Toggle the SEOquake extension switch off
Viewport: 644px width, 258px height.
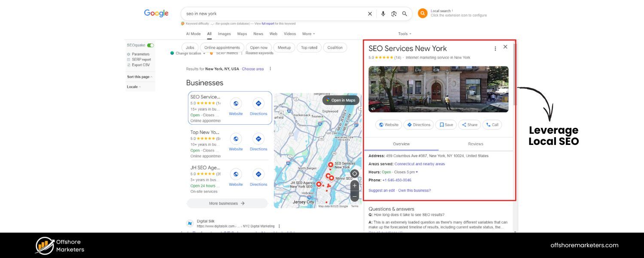pos(151,45)
